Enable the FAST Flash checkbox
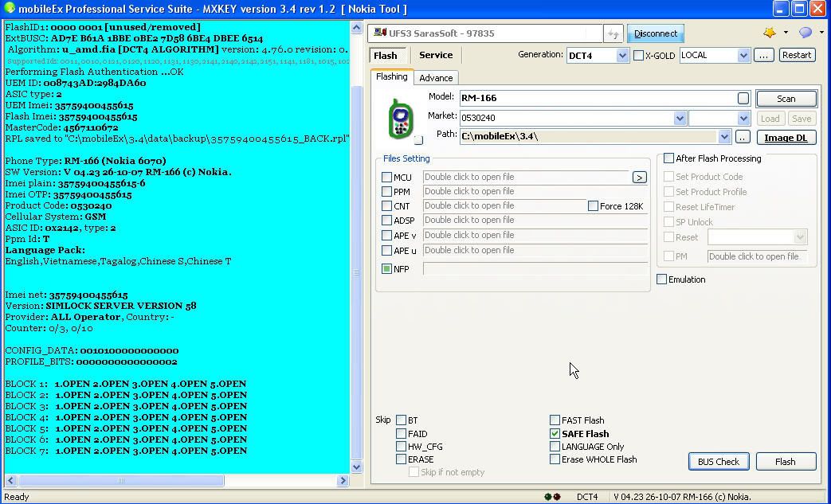 pos(555,420)
